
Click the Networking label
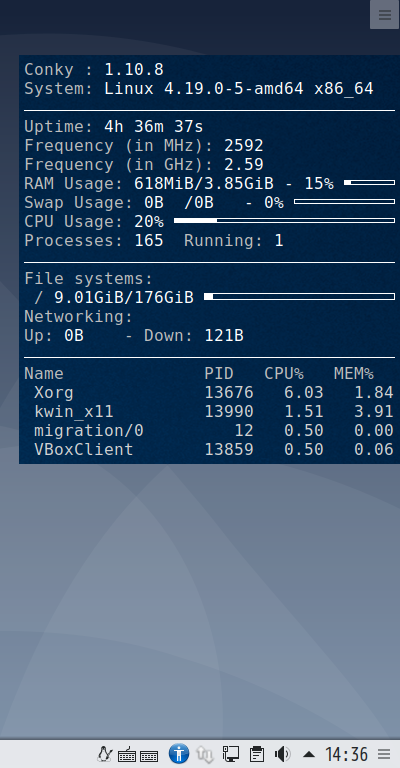(79, 317)
